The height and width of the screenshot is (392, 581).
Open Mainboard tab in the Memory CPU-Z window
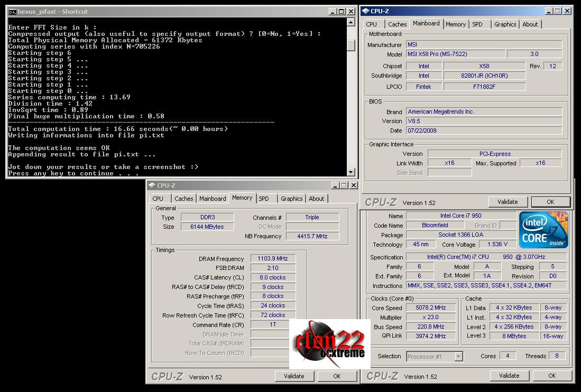pyautogui.click(x=213, y=199)
